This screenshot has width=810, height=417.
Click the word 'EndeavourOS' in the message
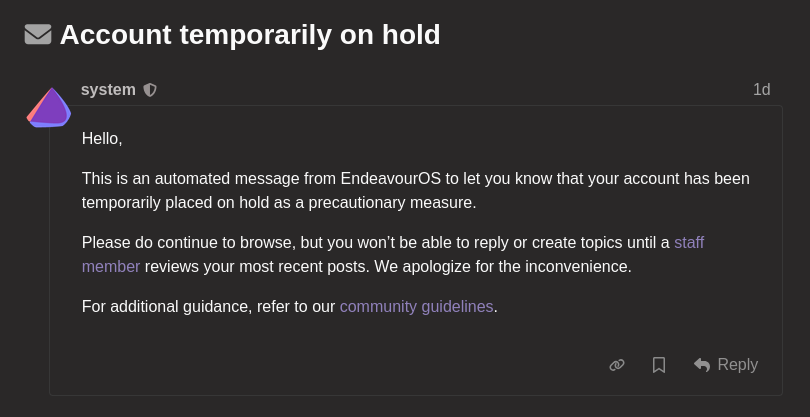click(391, 179)
